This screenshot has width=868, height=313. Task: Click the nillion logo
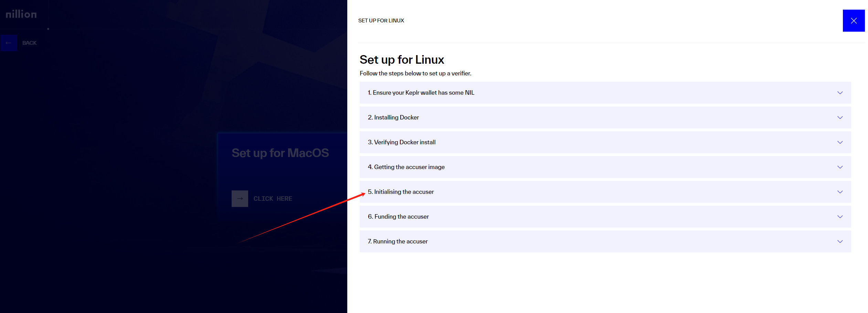(21, 14)
